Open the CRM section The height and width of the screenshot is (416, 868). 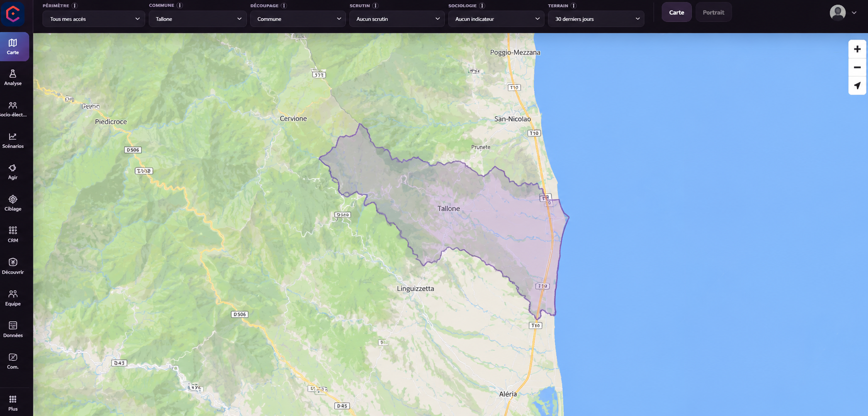click(13, 235)
